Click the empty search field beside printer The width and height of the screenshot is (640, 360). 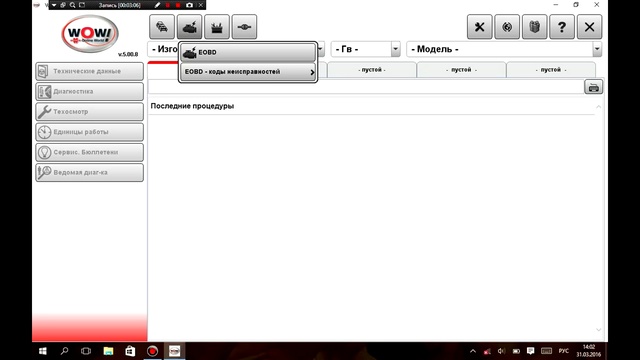[366, 87]
